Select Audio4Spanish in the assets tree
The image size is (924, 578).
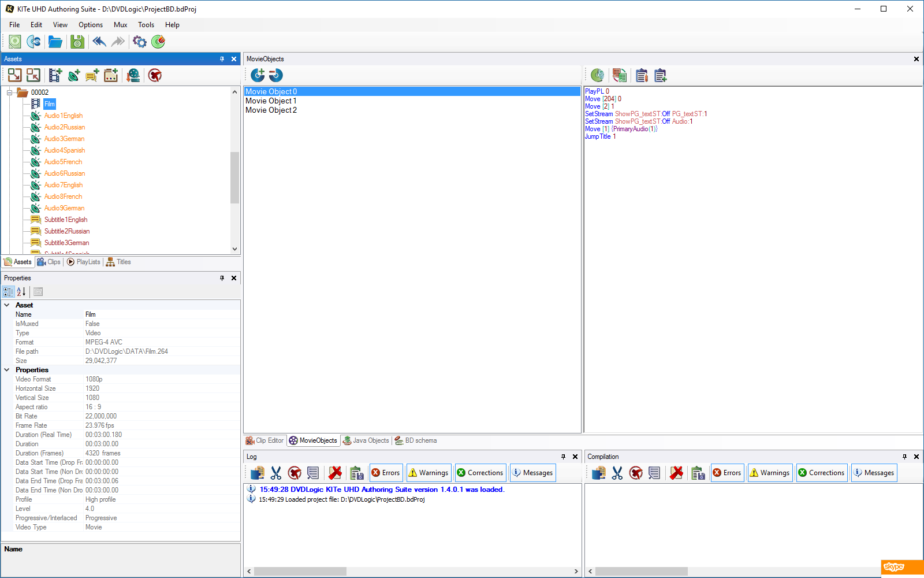(65, 150)
